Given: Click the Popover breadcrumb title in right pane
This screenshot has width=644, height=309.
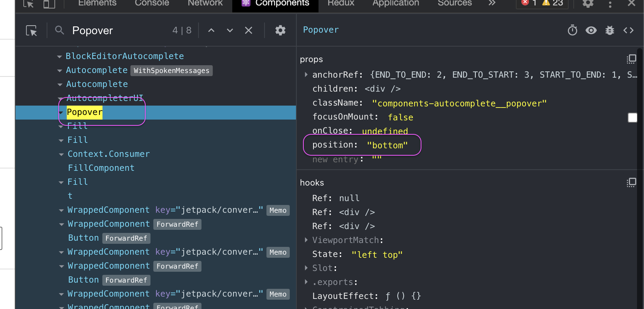Looking at the screenshot, I should 321,30.
